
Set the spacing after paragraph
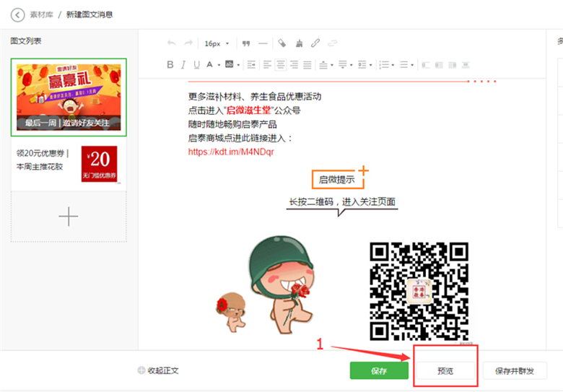click(343, 65)
